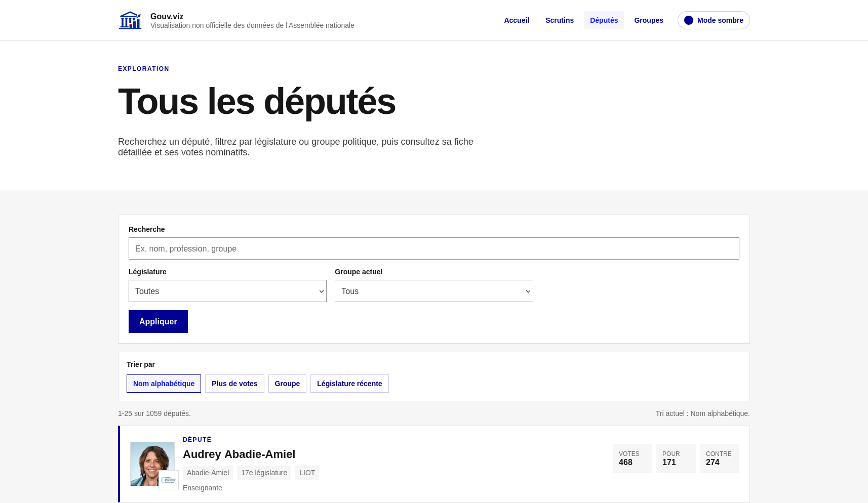This screenshot has width=868, height=503.
Task: Navigate to the Groupes page
Action: click(649, 20)
